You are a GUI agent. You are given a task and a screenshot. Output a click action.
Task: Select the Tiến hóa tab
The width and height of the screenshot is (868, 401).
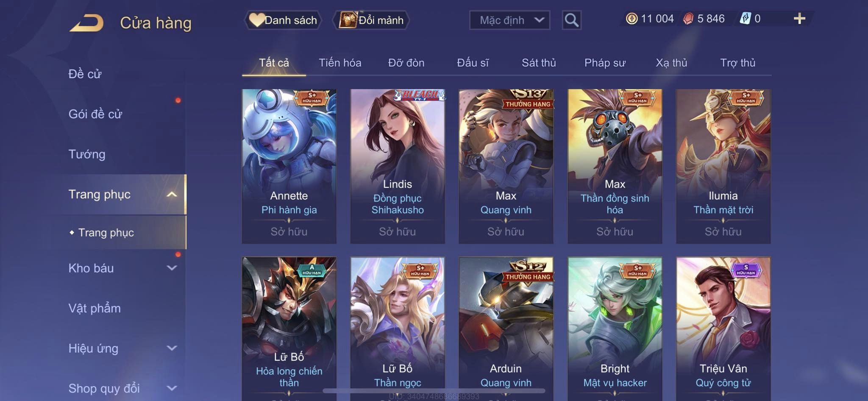click(x=340, y=63)
